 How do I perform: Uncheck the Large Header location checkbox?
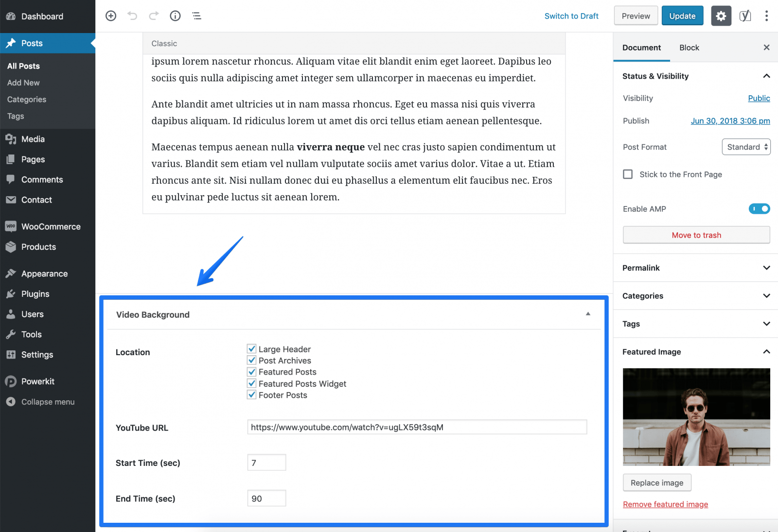click(252, 349)
